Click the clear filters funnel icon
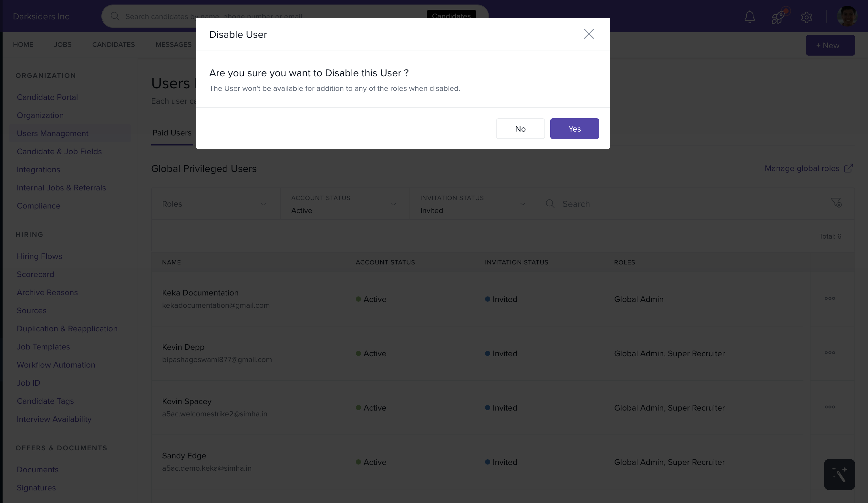 click(x=836, y=203)
